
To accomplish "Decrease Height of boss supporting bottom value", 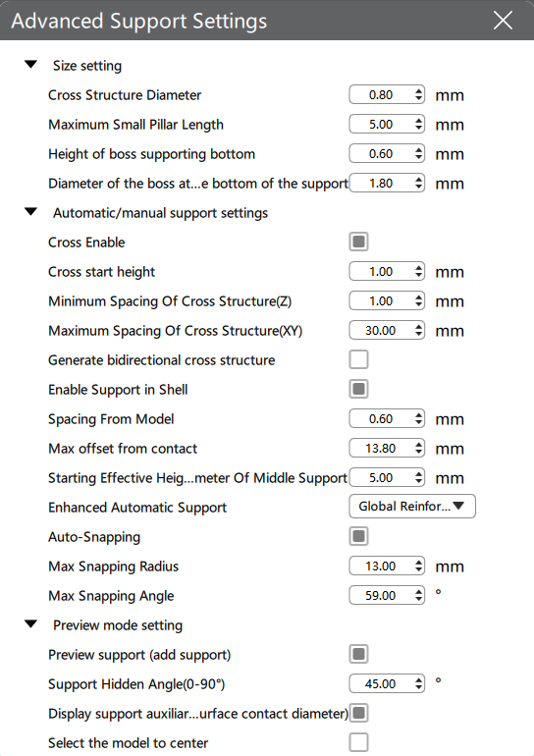I will (x=418, y=158).
